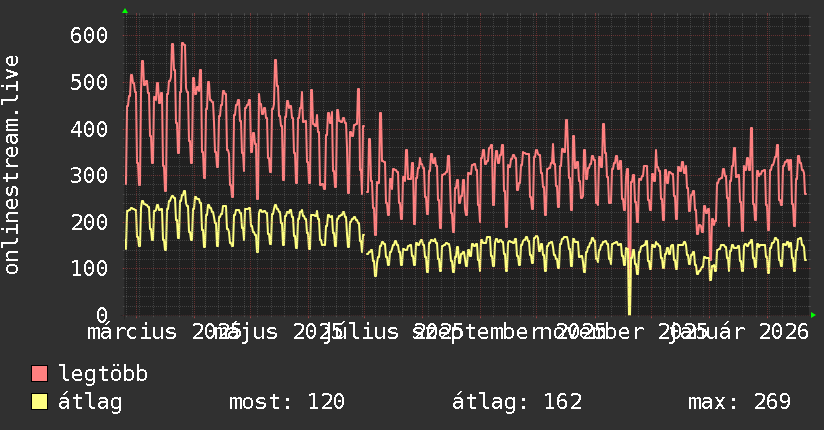The image size is (824, 430).
Task: Click the 'most: 120' value
Action: point(287,402)
